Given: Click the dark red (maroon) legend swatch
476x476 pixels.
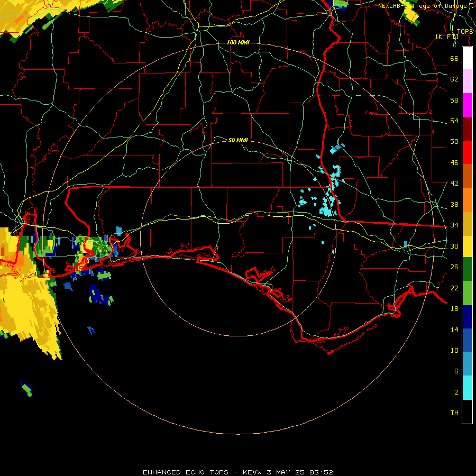Looking at the screenshot, I should 467,129.
